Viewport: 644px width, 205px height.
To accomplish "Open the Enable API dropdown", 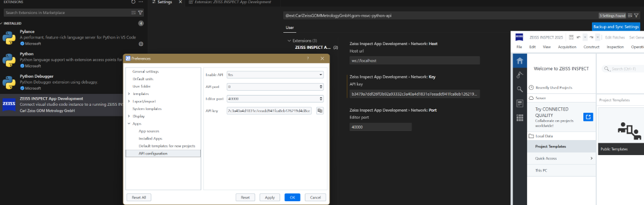I will (275, 75).
